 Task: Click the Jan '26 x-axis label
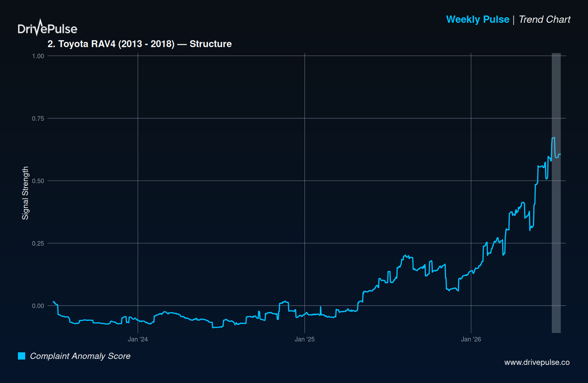pyautogui.click(x=471, y=339)
